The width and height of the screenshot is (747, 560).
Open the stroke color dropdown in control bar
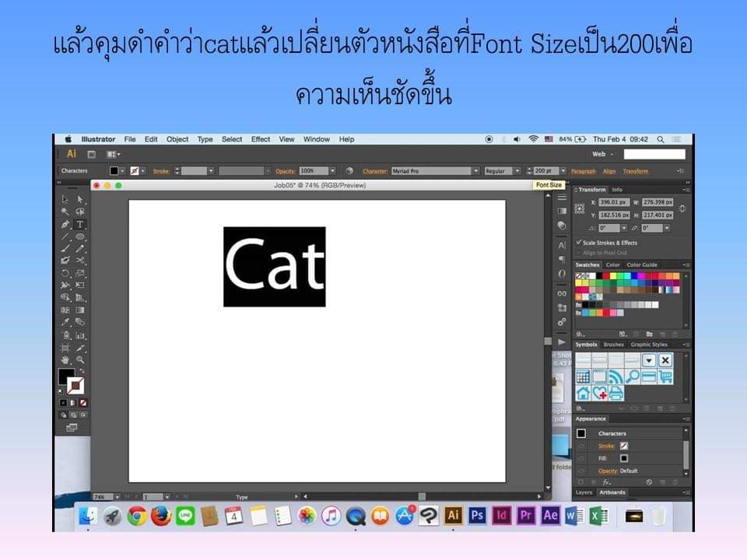[x=143, y=171]
